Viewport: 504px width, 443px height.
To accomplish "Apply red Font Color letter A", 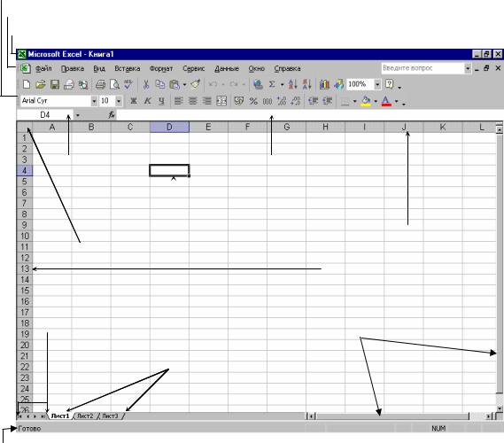I will pyautogui.click(x=386, y=101).
